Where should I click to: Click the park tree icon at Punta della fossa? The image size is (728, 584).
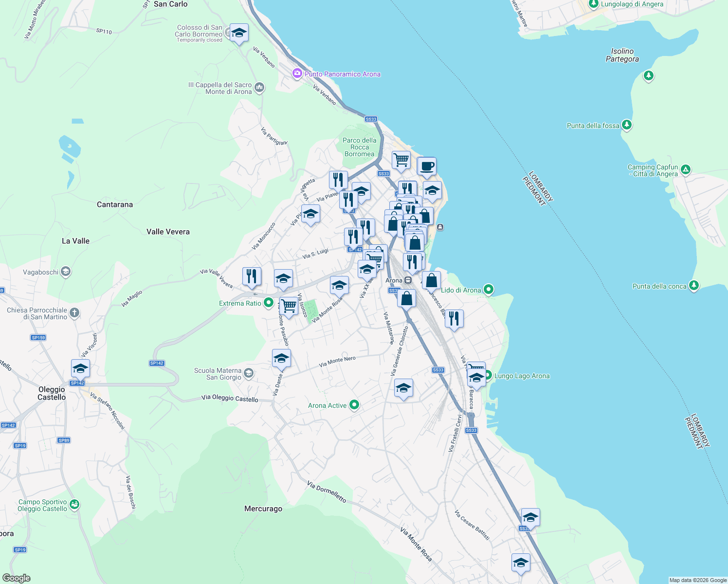point(627,125)
